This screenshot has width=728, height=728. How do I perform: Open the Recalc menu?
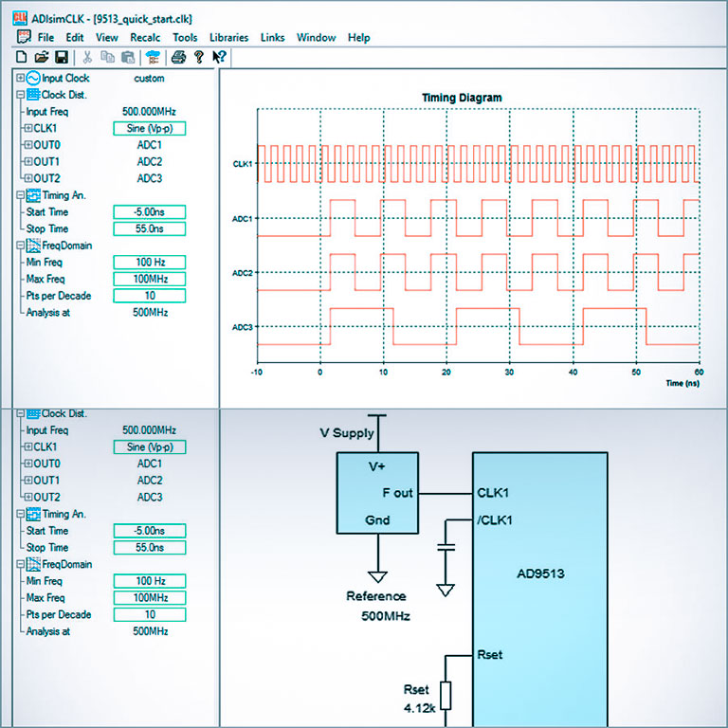point(145,38)
